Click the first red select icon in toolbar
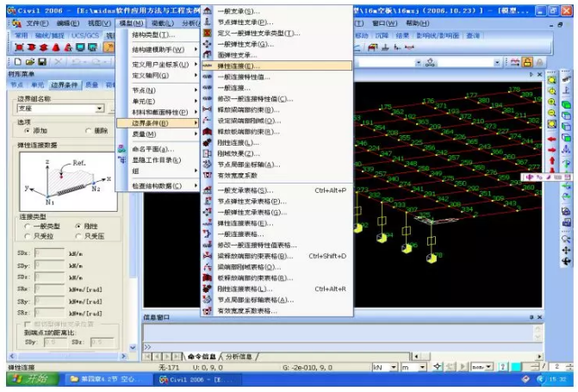Screen dimensions: 578x392 coord(19,47)
